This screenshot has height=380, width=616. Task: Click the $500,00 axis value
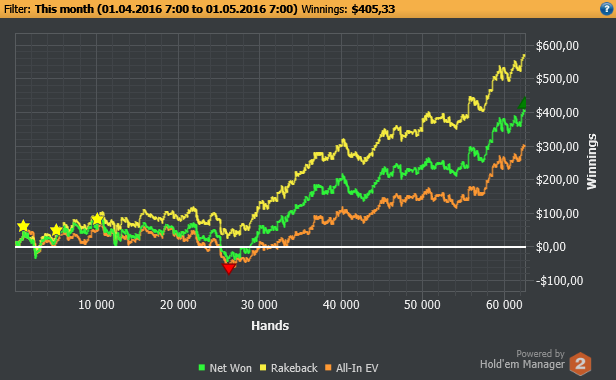point(557,79)
